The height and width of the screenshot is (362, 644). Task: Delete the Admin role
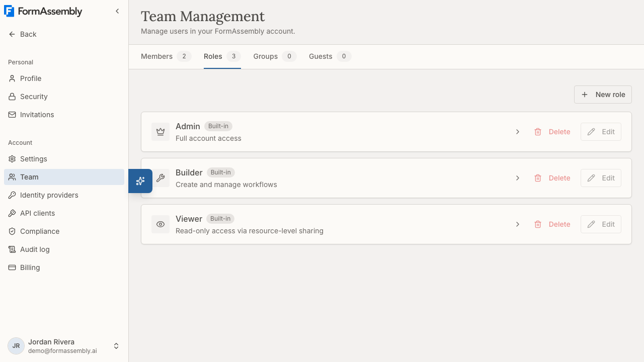coord(552,132)
